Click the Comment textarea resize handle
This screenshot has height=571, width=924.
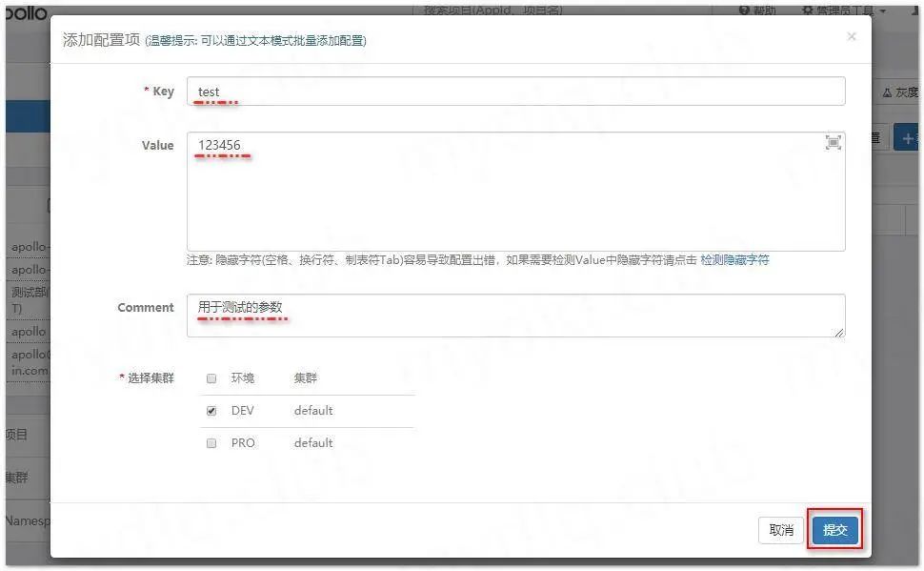click(839, 332)
